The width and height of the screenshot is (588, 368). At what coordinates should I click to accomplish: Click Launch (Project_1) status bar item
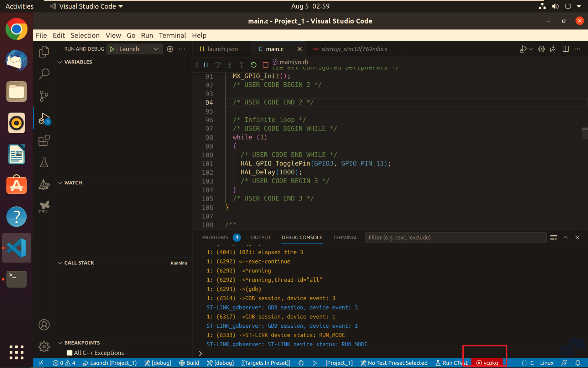click(x=109, y=363)
